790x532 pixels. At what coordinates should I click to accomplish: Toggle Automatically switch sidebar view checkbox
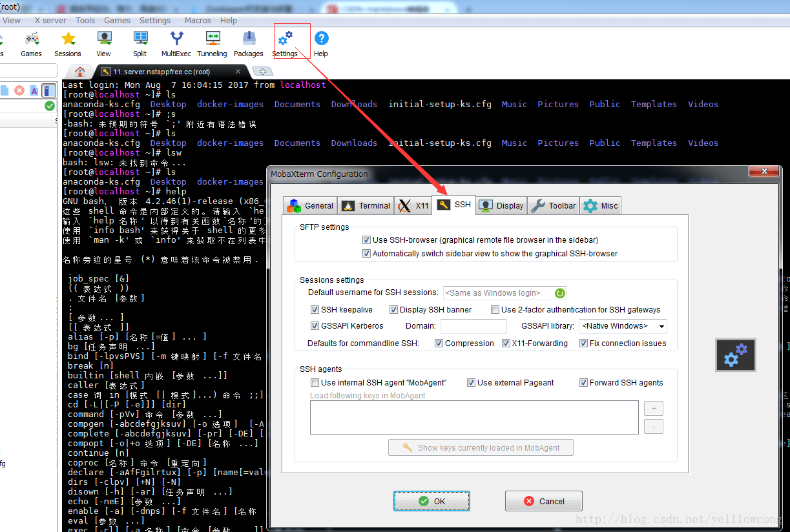(367, 254)
